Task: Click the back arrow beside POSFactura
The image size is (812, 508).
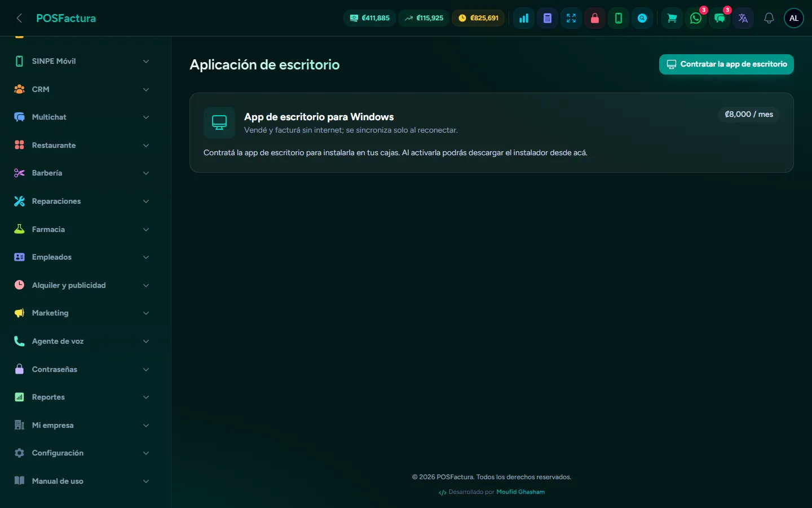Action: point(19,18)
